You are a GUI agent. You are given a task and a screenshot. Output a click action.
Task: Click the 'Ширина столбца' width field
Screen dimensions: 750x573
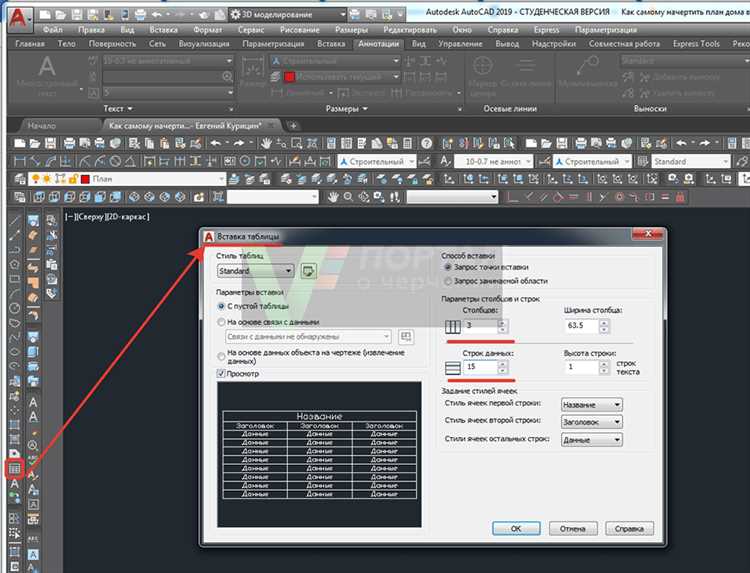(x=582, y=326)
